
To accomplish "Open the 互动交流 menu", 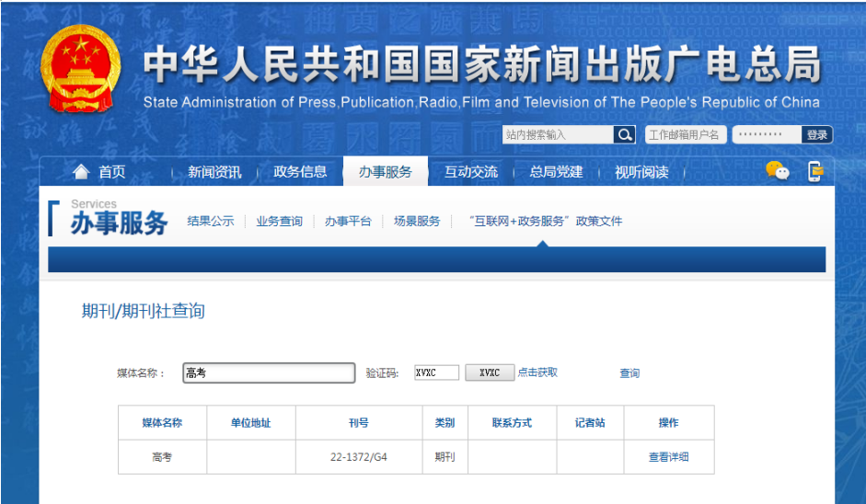I will tap(471, 172).
